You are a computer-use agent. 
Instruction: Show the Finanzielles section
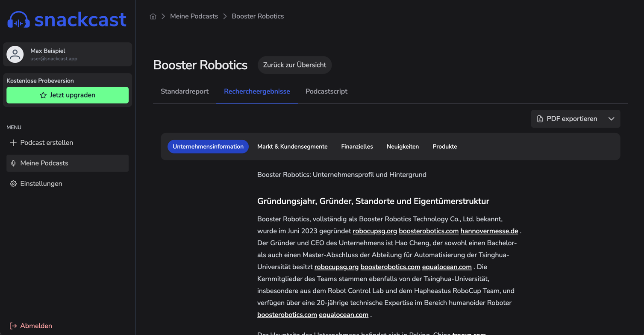coord(357,147)
